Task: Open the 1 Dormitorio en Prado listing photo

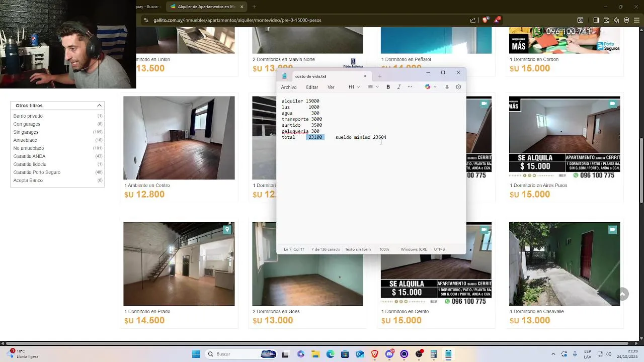Action: (179, 264)
